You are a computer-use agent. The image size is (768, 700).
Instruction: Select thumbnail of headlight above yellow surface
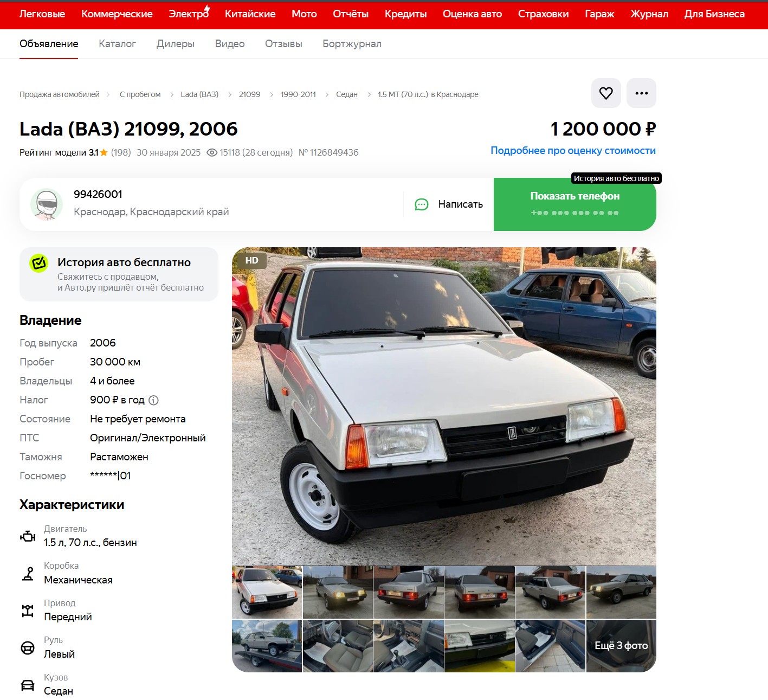pos(479,646)
